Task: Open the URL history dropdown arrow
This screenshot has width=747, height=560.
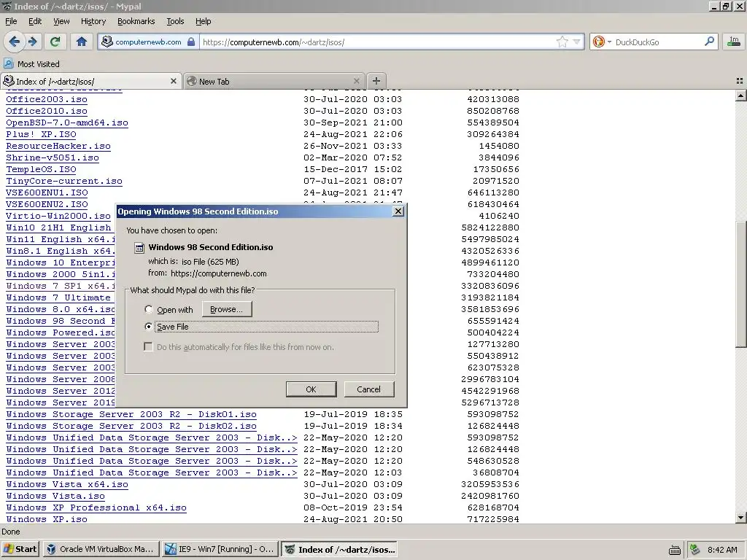Action: pos(576,42)
